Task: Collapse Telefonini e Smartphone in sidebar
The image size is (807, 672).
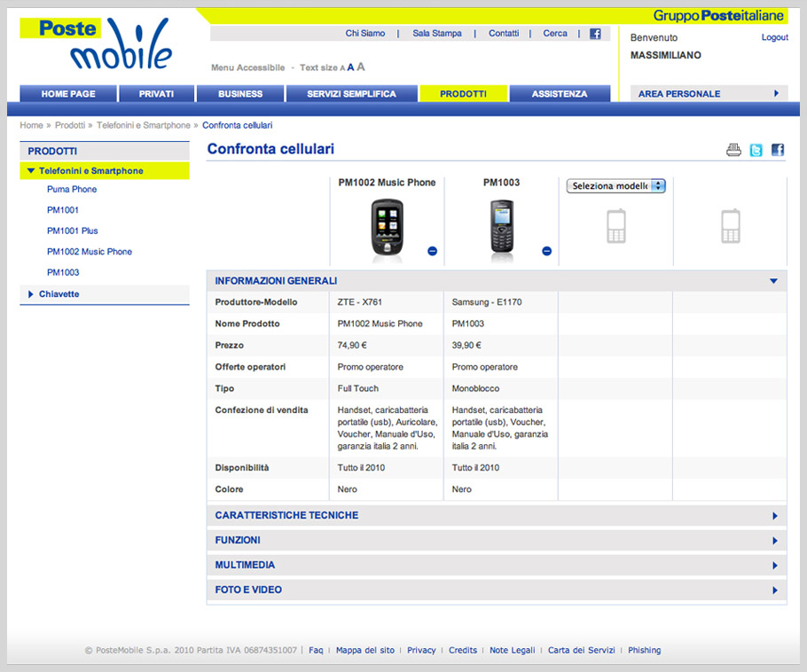Action: 105,171
